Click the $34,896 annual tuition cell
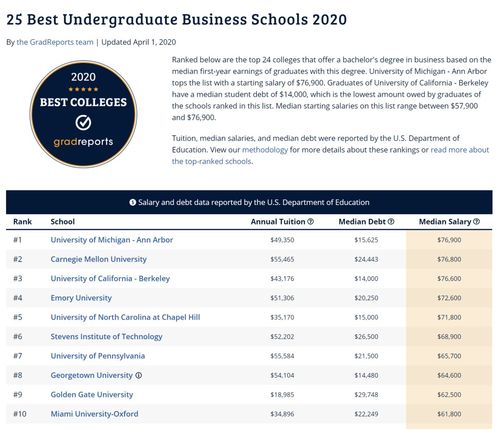500x429 pixels. (282, 414)
